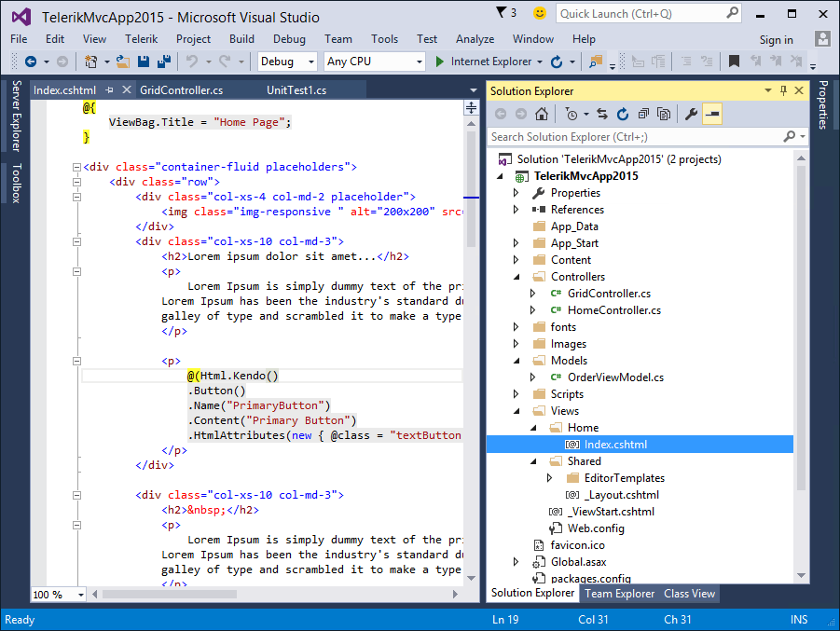Screen dimensions: 840x631
Task: Toggle pin on Index.cshtml tab
Action: point(110,90)
